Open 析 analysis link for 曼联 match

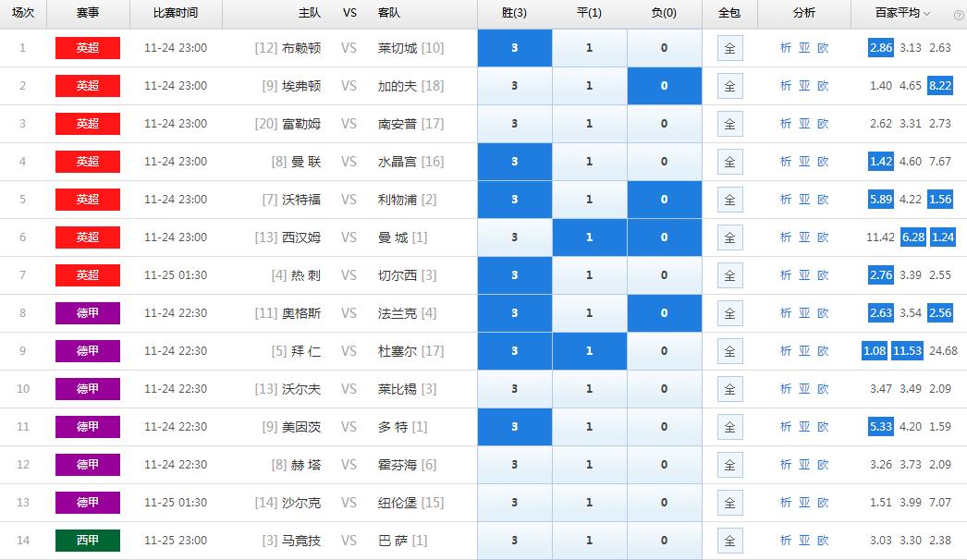[786, 162]
